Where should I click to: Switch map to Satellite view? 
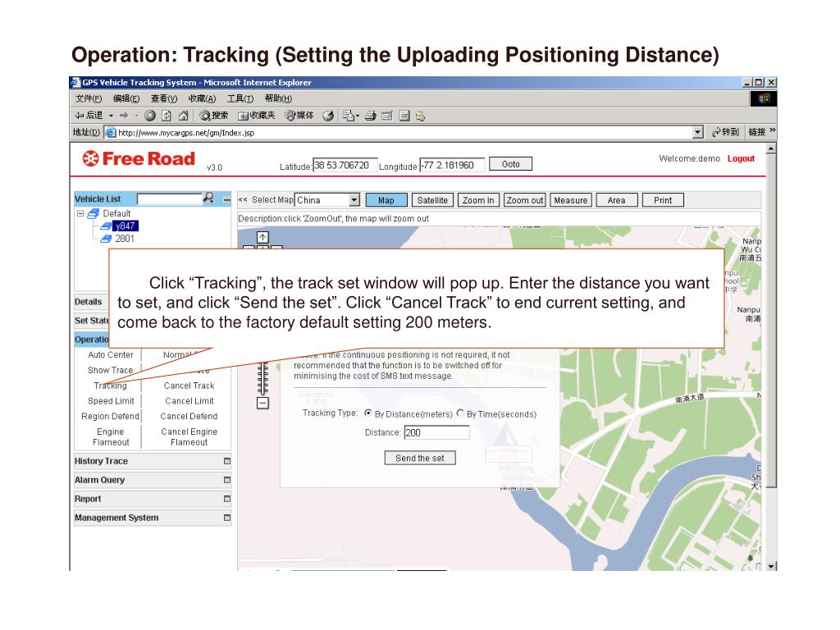pos(432,200)
